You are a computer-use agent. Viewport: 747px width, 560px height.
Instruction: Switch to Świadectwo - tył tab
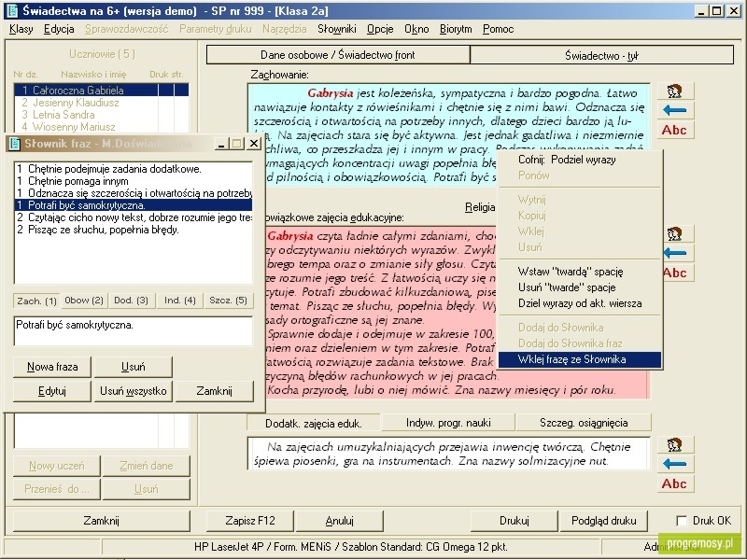pyautogui.click(x=601, y=55)
